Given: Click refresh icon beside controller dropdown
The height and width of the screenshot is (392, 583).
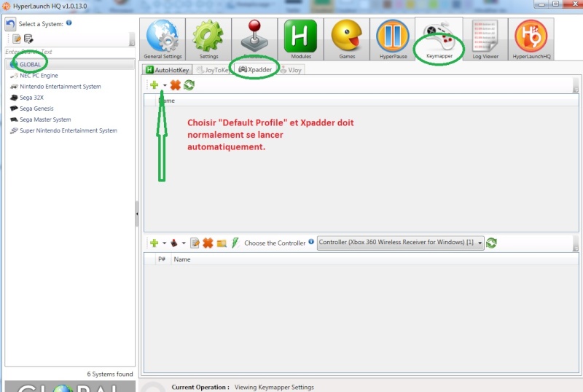Looking at the screenshot, I should (x=491, y=243).
